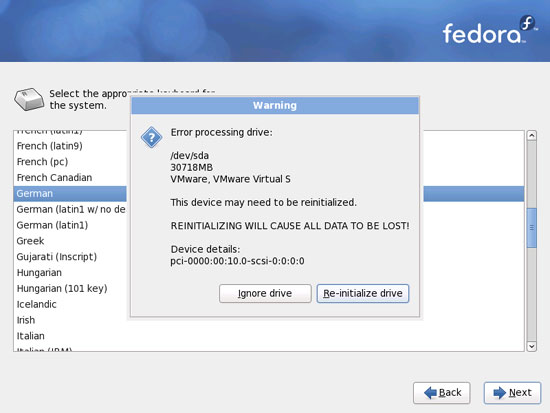550x413 pixels.
Task: Select Hungarian (101 key) layout
Action: click(x=62, y=288)
